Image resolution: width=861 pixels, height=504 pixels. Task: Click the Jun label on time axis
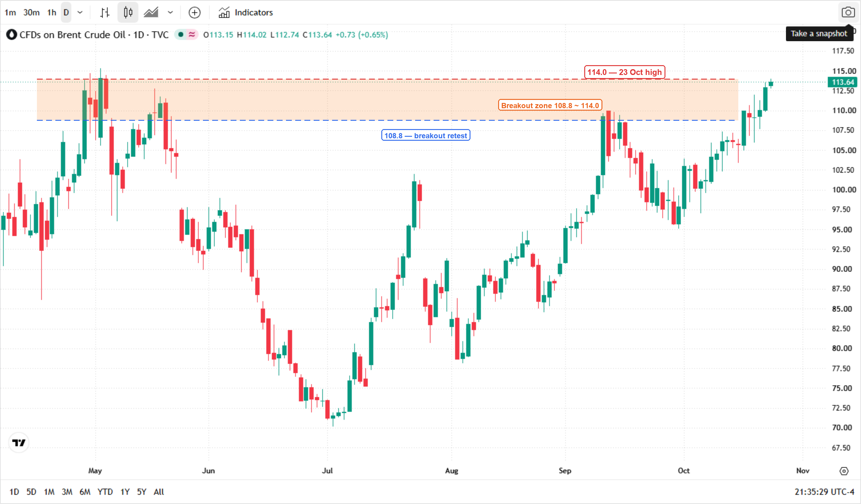(208, 471)
